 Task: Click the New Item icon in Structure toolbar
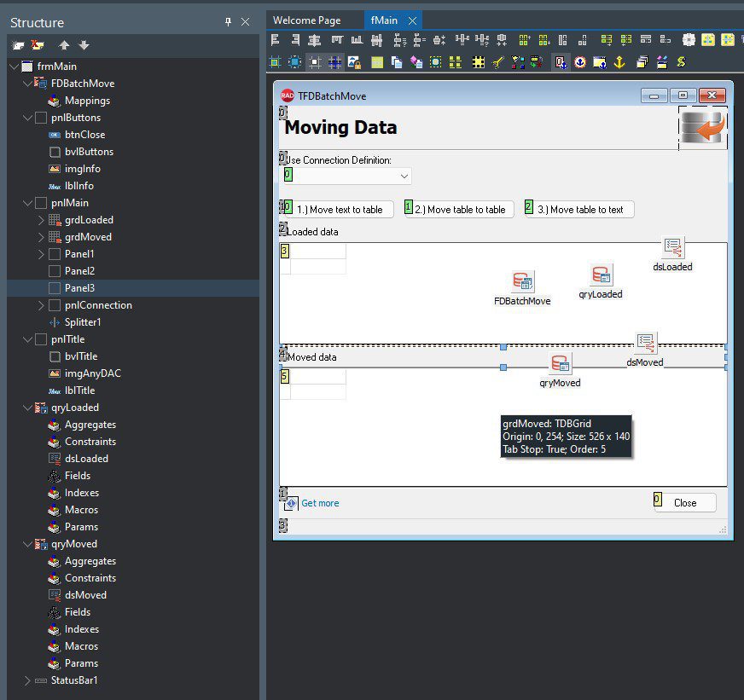(x=18, y=45)
